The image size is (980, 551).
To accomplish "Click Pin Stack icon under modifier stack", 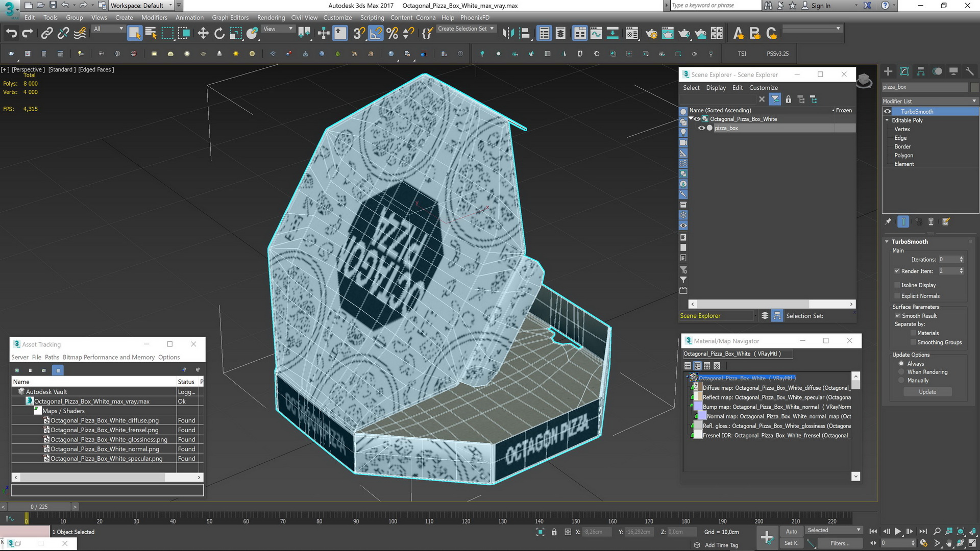I will click(888, 221).
